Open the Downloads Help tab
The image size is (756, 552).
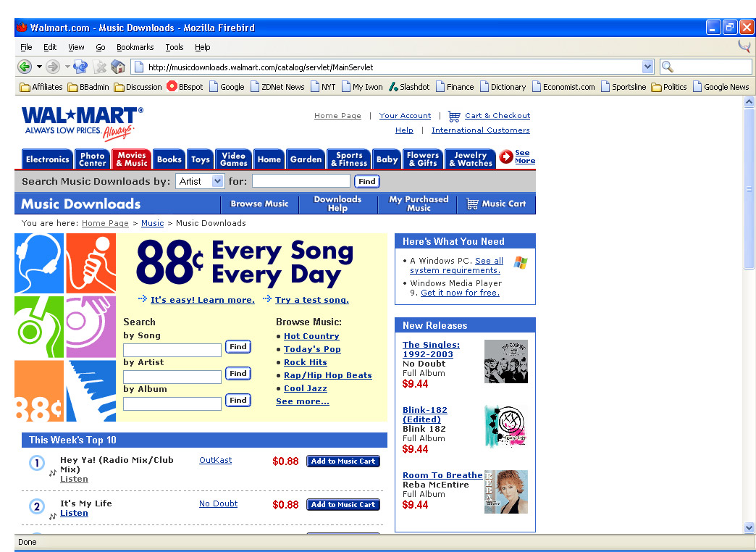337,204
